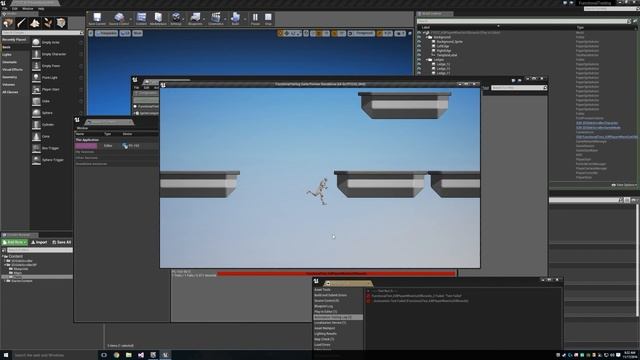Select Lighting Results in Message Log

pyautogui.click(x=326, y=334)
